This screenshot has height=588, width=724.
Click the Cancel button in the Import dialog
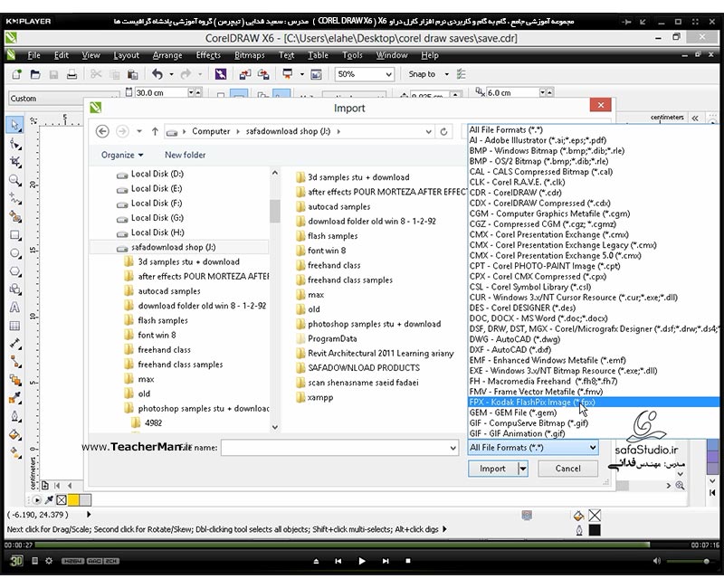click(x=568, y=469)
